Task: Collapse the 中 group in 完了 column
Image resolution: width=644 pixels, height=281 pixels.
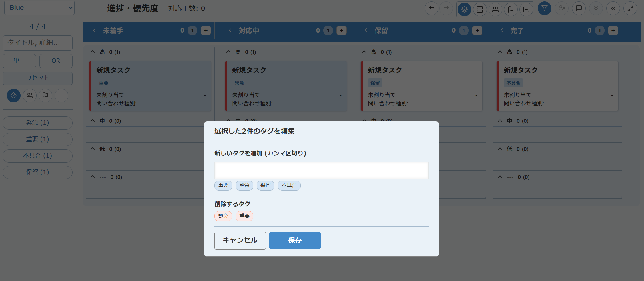Action: (500, 121)
